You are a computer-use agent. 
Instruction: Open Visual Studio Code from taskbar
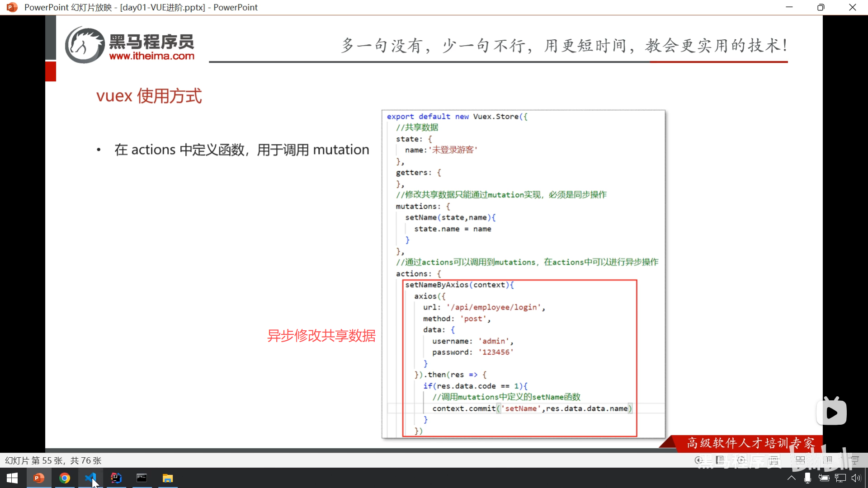point(90,478)
